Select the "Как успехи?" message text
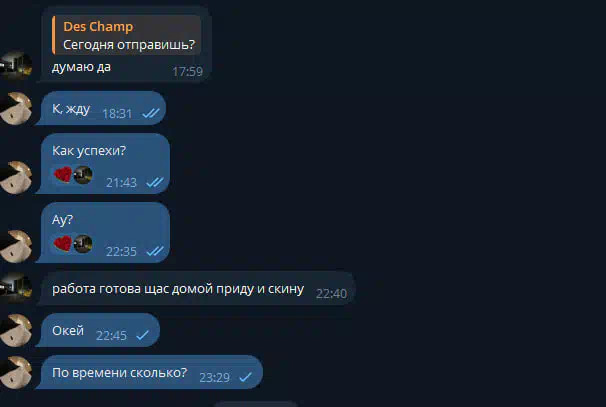 click(x=89, y=150)
